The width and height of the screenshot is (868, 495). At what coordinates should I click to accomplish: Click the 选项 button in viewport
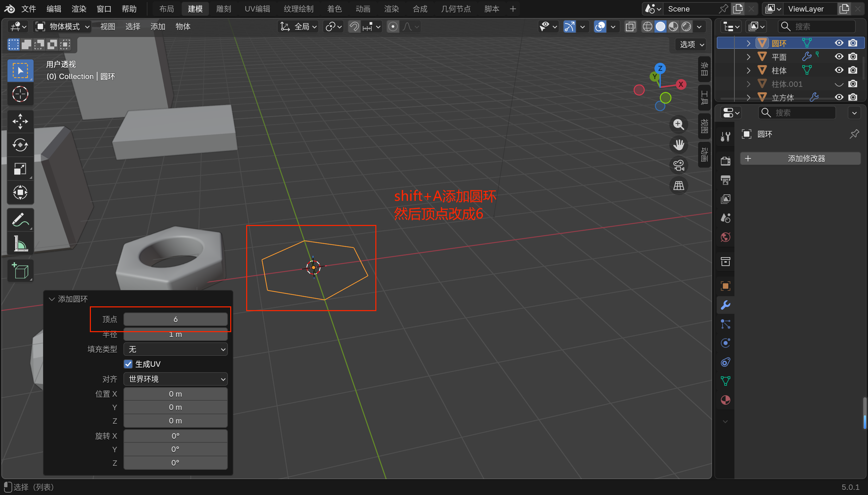[691, 44]
